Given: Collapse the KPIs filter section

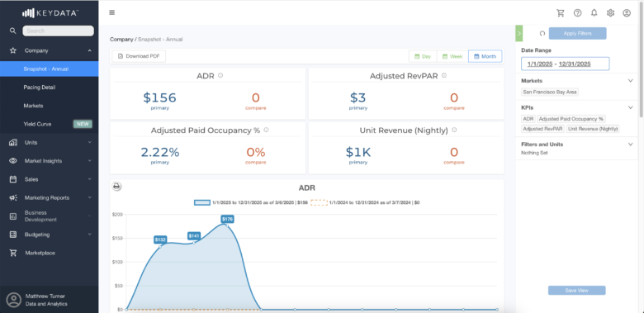Looking at the screenshot, I should [x=631, y=107].
